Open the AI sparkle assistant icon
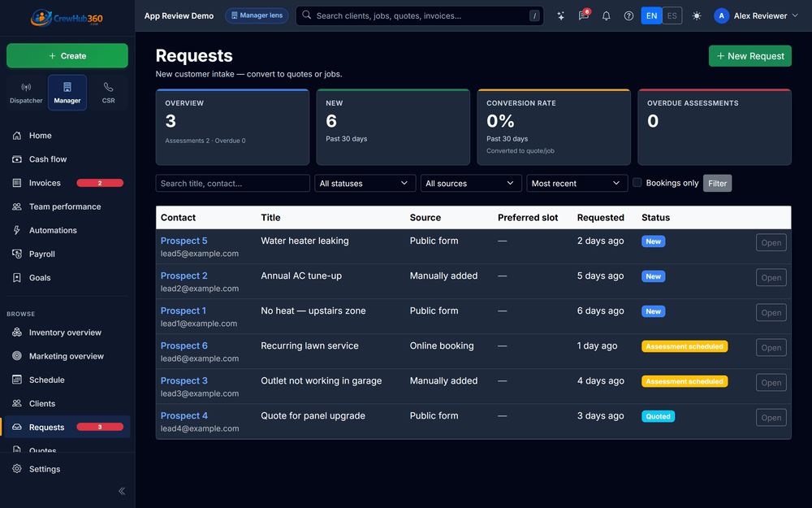Screen dimensions: 812x508 point(561,16)
